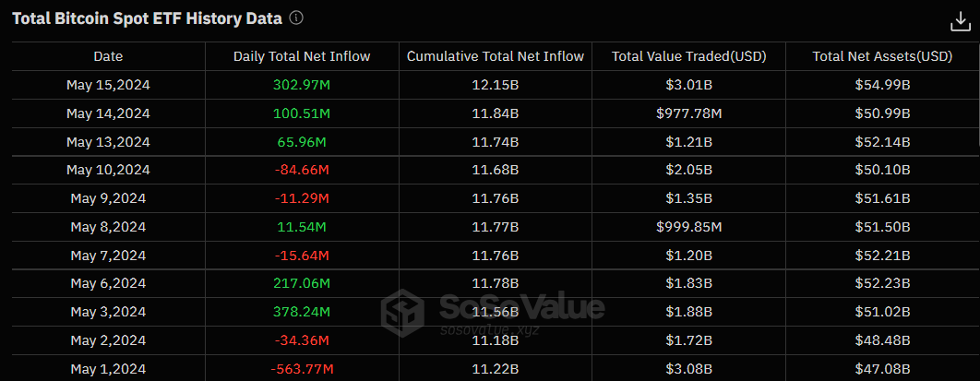The image size is (980, 381).
Task: Select the Date column header
Action: (108, 56)
